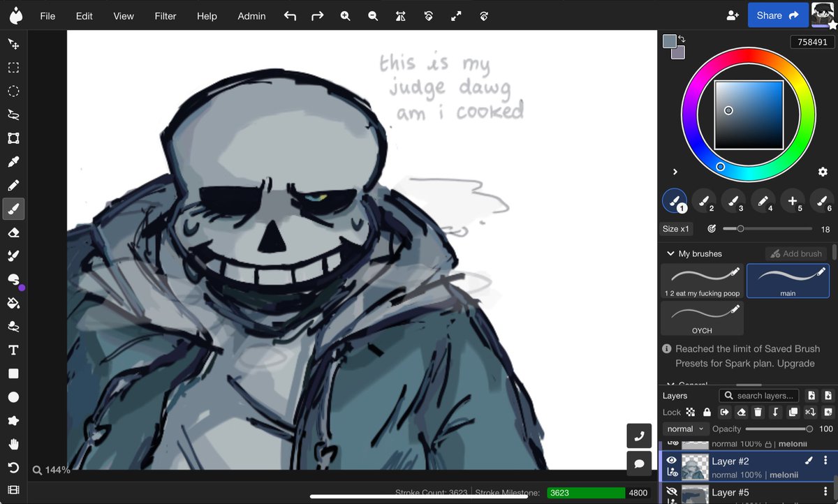Select the Ellipse shape tool
The image size is (838, 504).
[13, 397]
